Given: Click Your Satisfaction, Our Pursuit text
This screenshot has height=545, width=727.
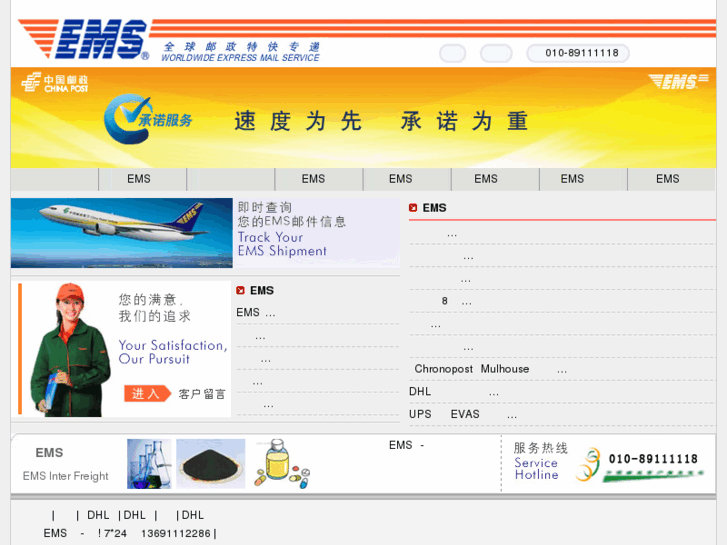Looking at the screenshot, I should [x=173, y=352].
